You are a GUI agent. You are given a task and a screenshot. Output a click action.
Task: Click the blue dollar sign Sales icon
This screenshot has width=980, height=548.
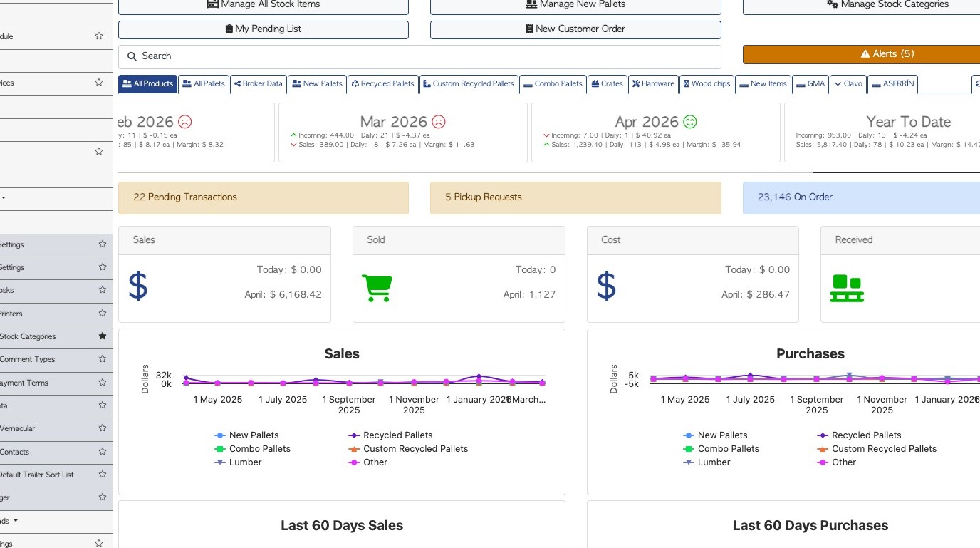click(138, 286)
